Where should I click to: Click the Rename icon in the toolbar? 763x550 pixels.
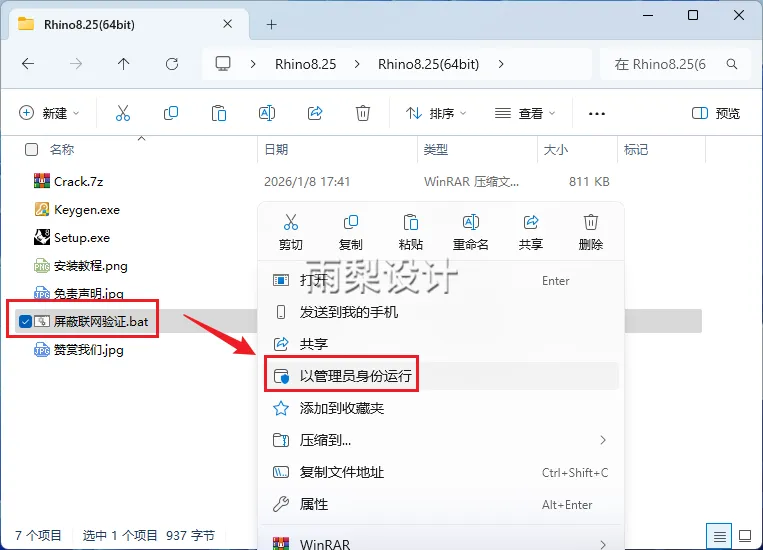point(267,113)
